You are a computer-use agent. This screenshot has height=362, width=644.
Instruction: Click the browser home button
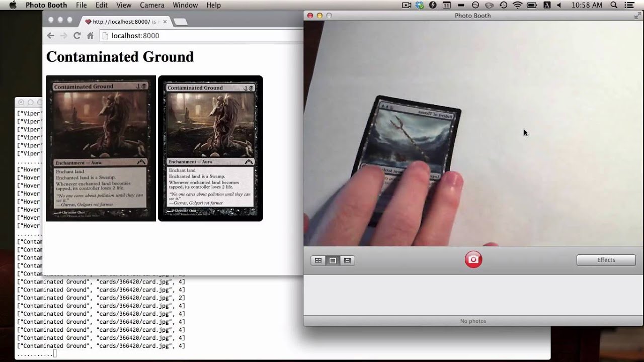91,36
